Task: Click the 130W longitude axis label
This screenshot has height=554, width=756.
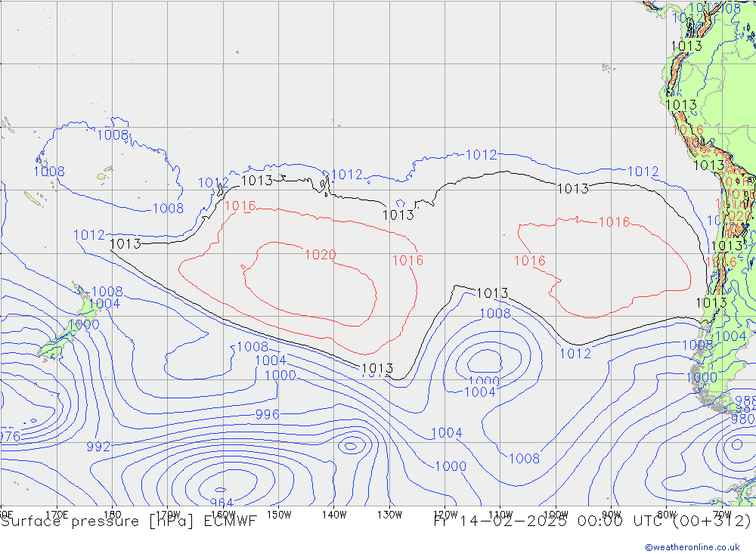Action: coord(389,515)
